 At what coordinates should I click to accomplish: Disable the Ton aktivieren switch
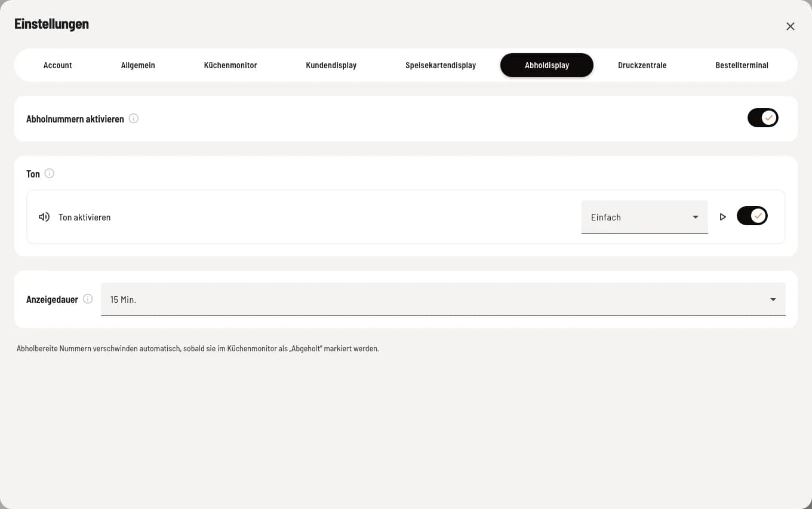[752, 216]
